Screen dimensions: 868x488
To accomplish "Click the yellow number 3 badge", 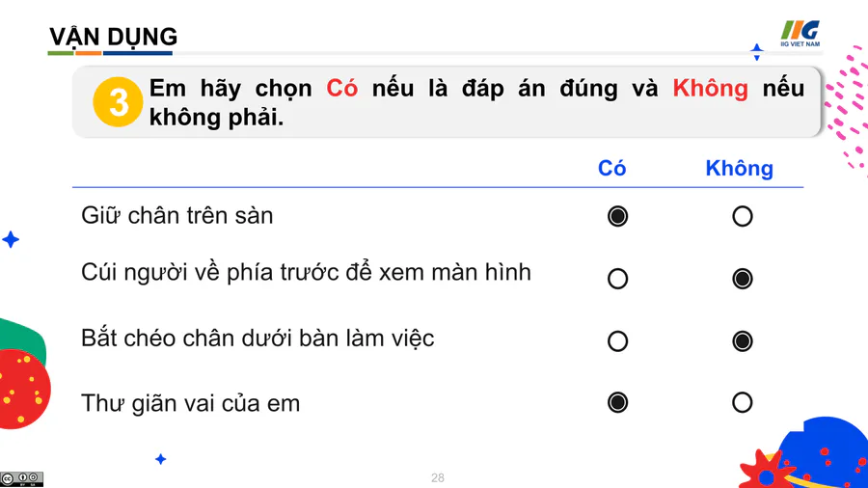I will tap(118, 102).
